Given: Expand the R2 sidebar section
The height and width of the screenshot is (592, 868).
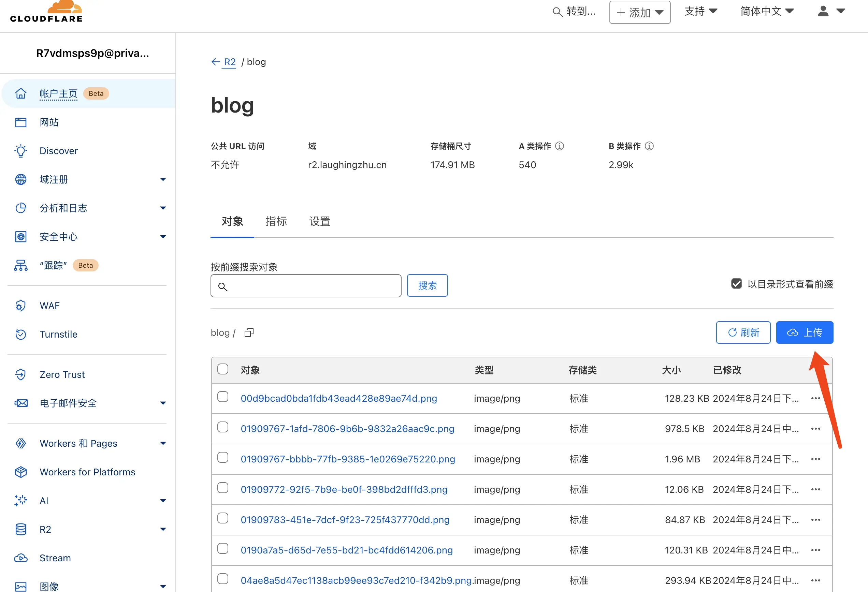Looking at the screenshot, I should [163, 529].
